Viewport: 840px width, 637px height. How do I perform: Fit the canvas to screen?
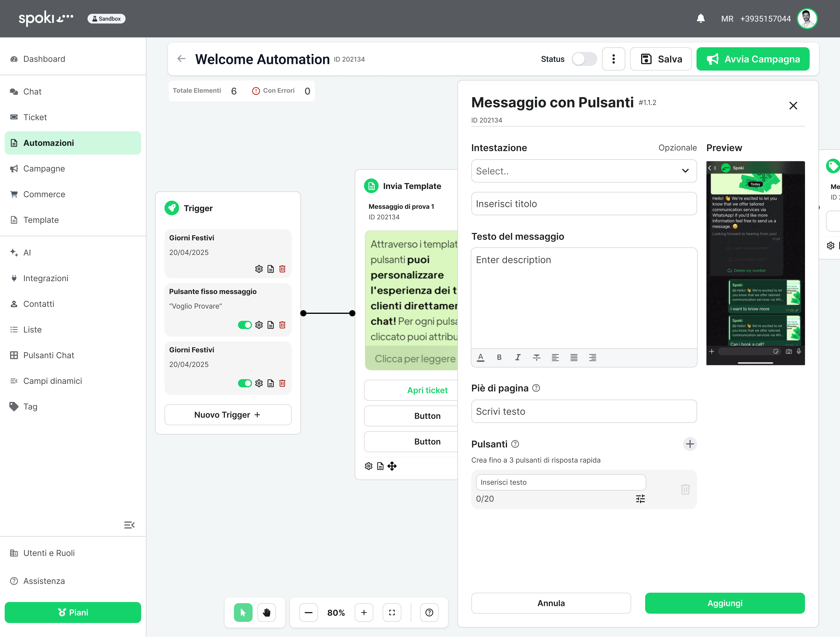pos(392,612)
